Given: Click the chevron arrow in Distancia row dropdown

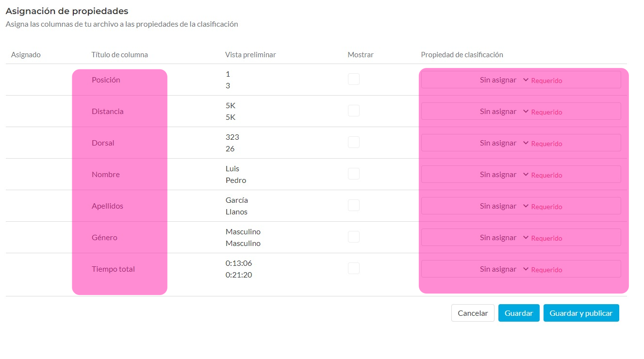Looking at the screenshot, I should point(526,112).
